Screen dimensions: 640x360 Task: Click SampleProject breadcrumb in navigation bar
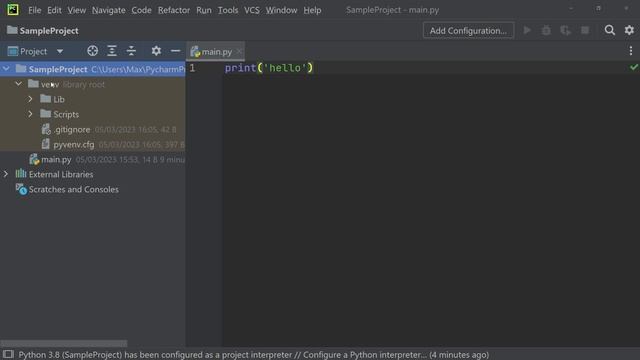43,31
